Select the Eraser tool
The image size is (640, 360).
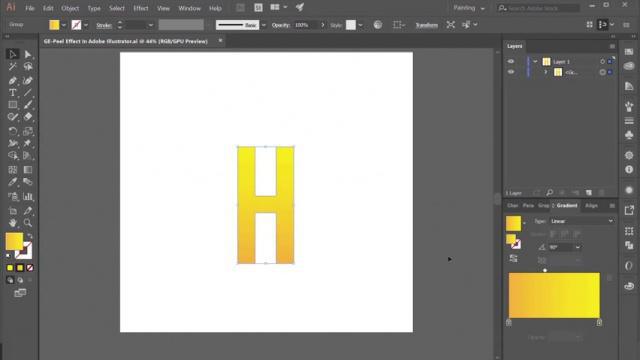click(x=27, y=117)
